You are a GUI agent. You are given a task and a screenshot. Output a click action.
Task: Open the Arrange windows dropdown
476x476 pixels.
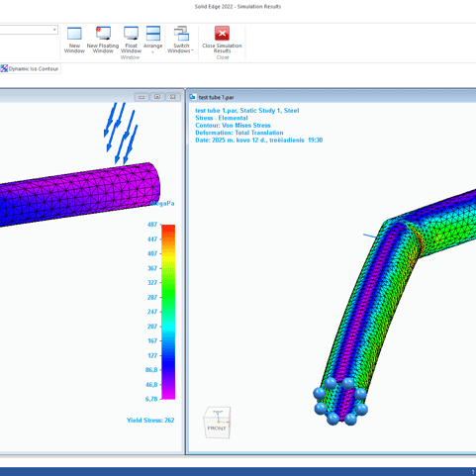[153, 40]
